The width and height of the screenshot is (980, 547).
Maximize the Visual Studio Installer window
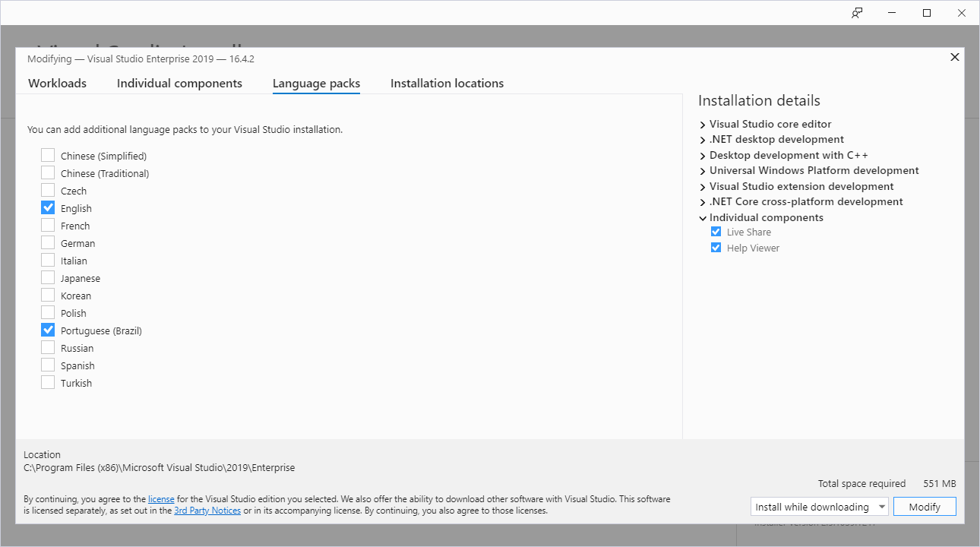[x=927, y=13]
